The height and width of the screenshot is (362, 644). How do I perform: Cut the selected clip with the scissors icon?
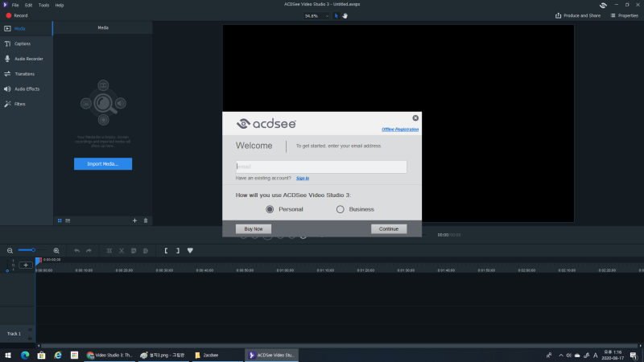click(122, 250)
